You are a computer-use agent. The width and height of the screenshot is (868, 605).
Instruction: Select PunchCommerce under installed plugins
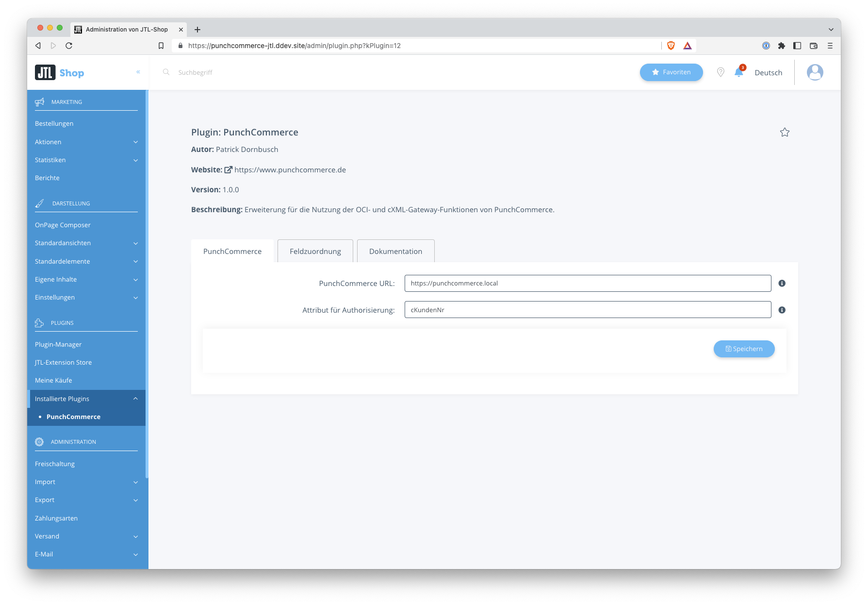[x=73, y=417]
